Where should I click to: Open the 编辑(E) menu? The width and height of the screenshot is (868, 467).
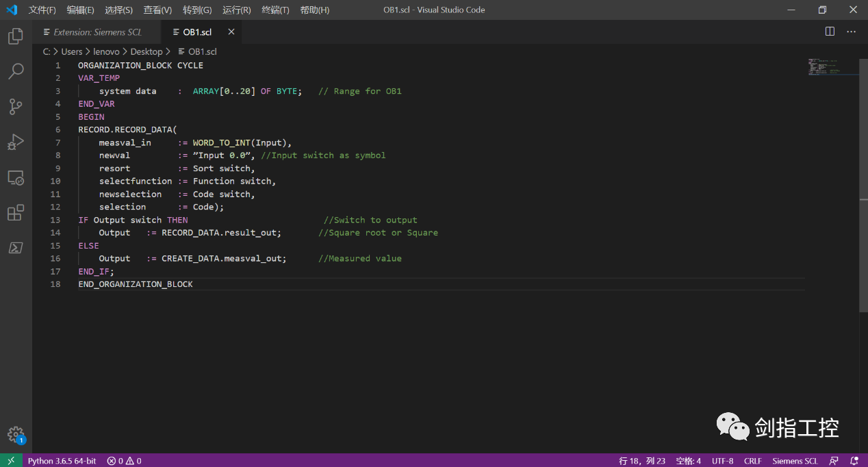point(81,10)
